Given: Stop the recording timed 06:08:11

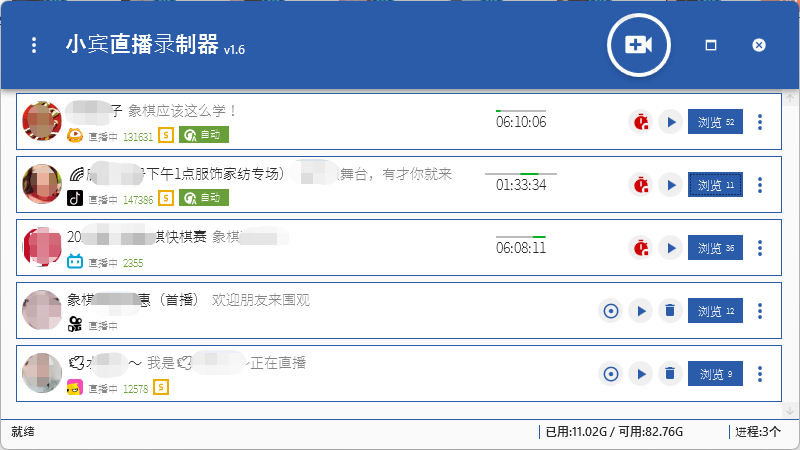Looking at the screenshot, I should click(x=640, y=248).
